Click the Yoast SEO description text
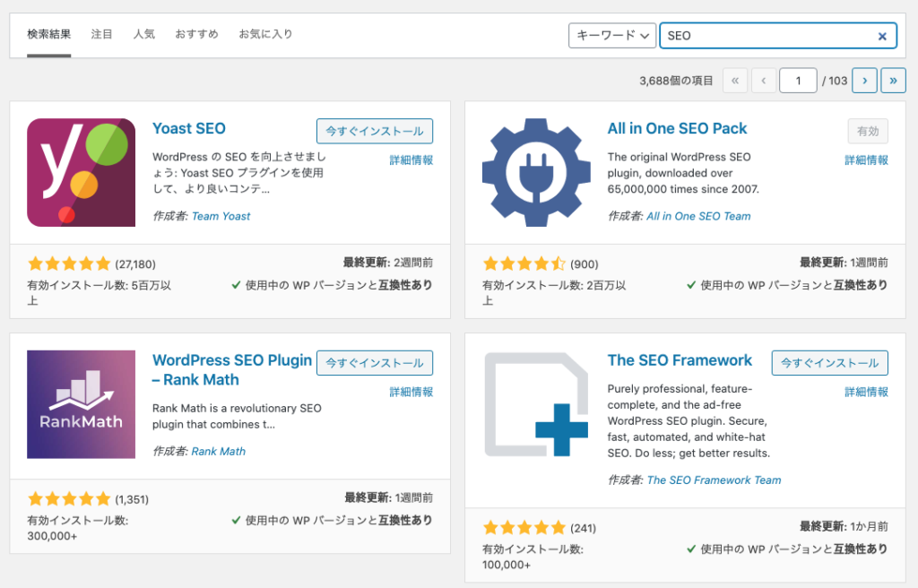 tap(239, 173)
